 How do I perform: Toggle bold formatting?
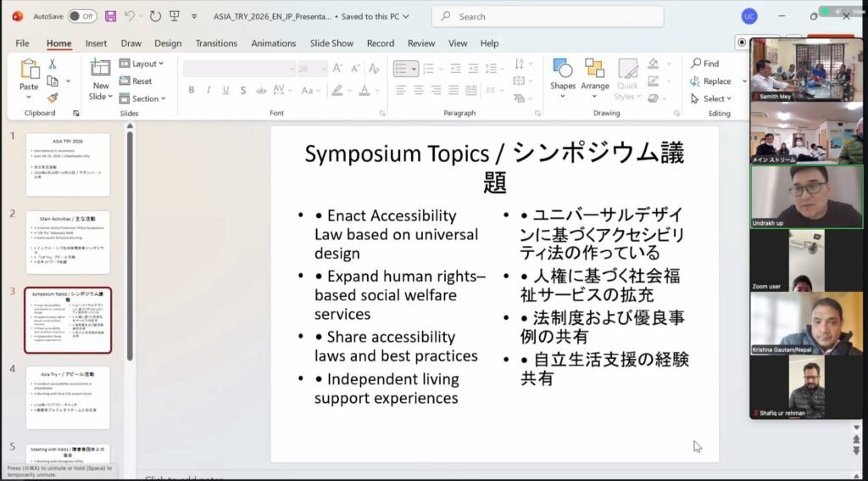[192, 90]
